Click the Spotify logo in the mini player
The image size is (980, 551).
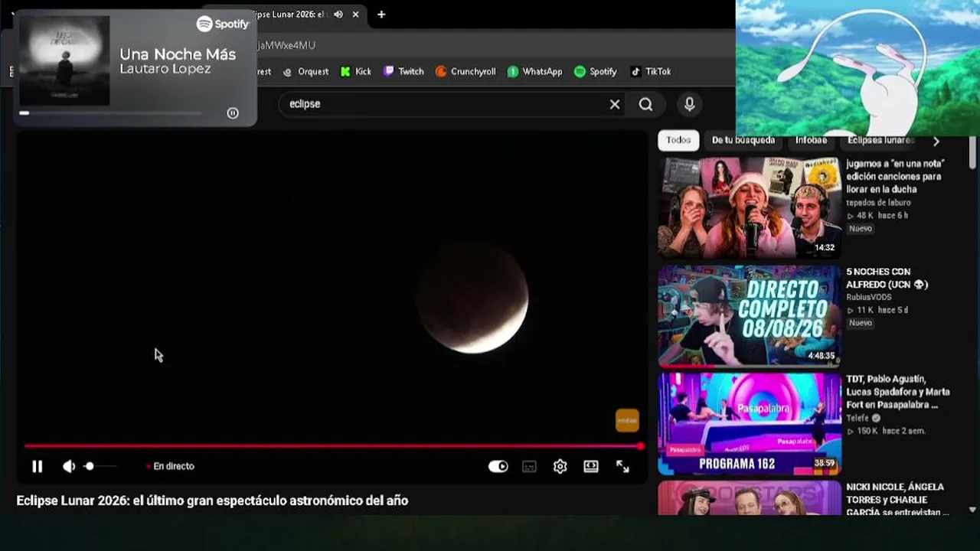pos(223,24)
